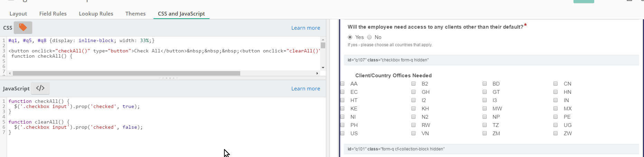Select the No radio button

(370, 37)
